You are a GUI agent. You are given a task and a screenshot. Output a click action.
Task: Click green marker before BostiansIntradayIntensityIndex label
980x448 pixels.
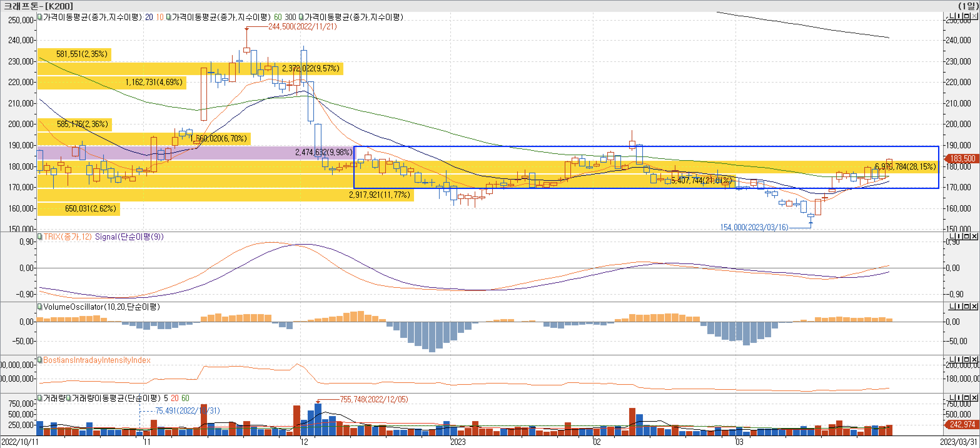click(40, 360)
